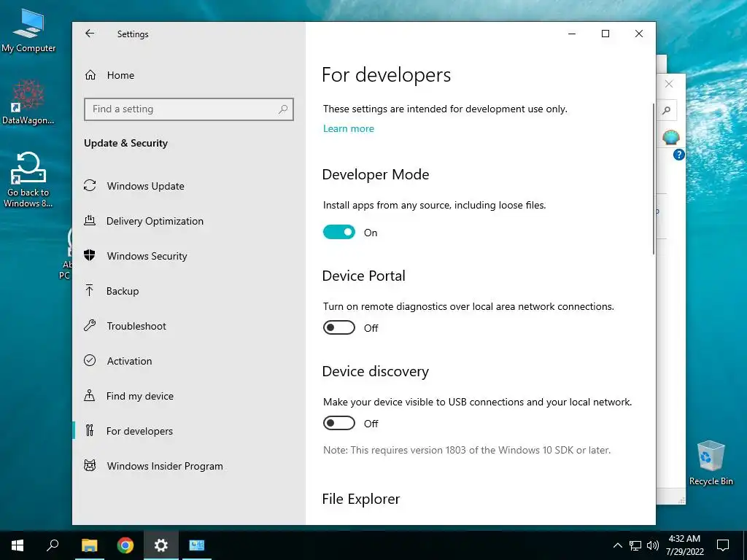This screenshot has height=560, width=747.
Task: Click the Settings gear taskbar icon
Action: tap(161, 545)
